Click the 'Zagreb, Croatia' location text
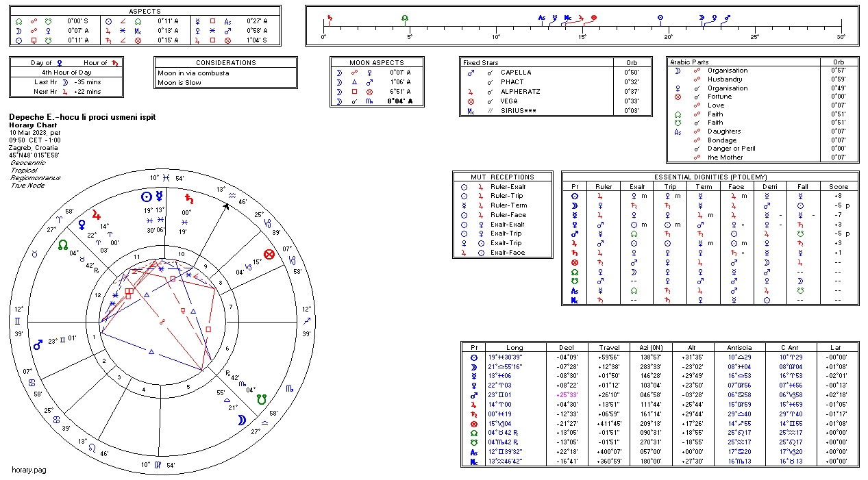This screenshot has height=480, width=868. pyautogui.click(x=33, y=147)
